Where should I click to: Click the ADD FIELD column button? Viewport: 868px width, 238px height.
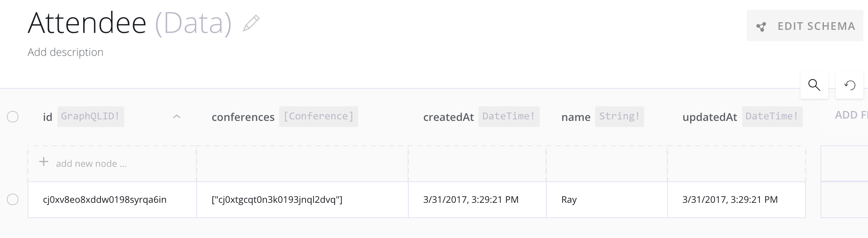coord(851,115)
